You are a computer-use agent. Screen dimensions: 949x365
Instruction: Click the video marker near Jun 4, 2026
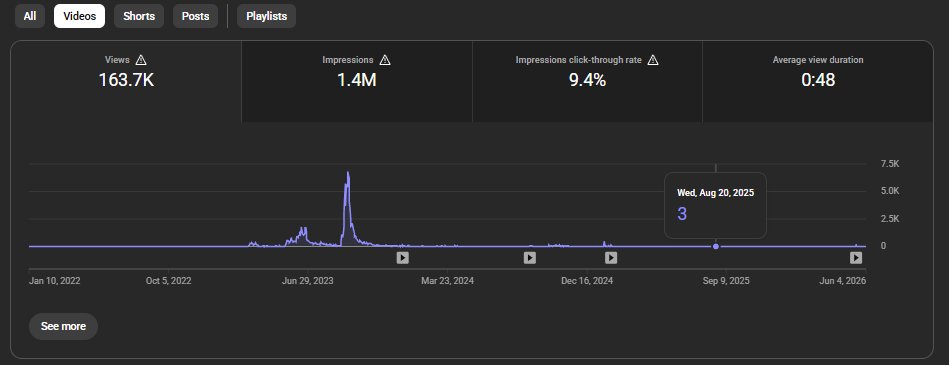[x=856, y=258]
